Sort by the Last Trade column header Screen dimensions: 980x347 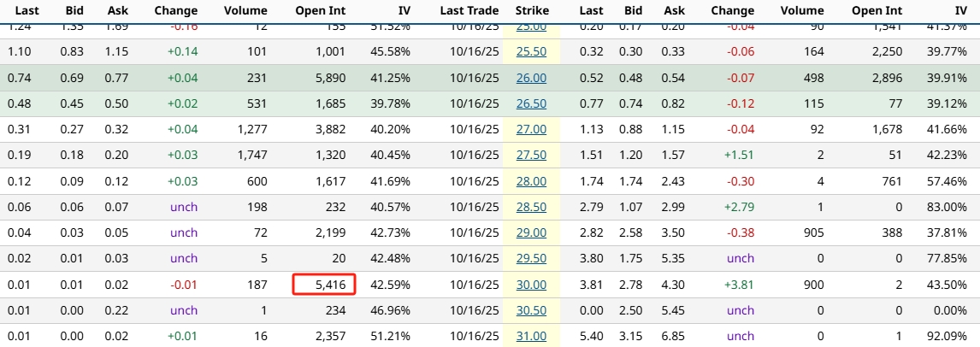[469, 11]
